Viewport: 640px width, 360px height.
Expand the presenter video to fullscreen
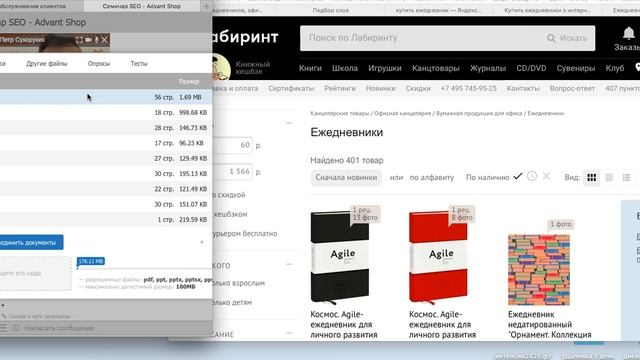[79, 40]
